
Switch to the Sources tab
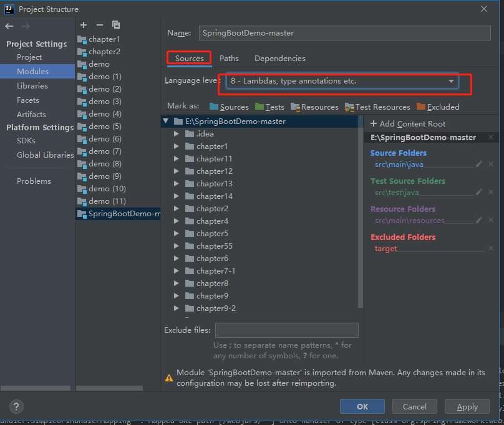(190, 59)
